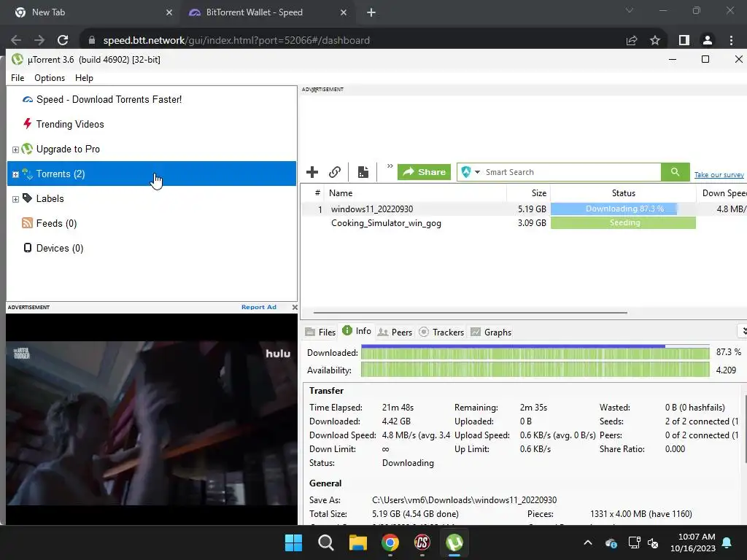Click the Availability pieces bar
Screen dimensions: 747x560
click(535, 370)
